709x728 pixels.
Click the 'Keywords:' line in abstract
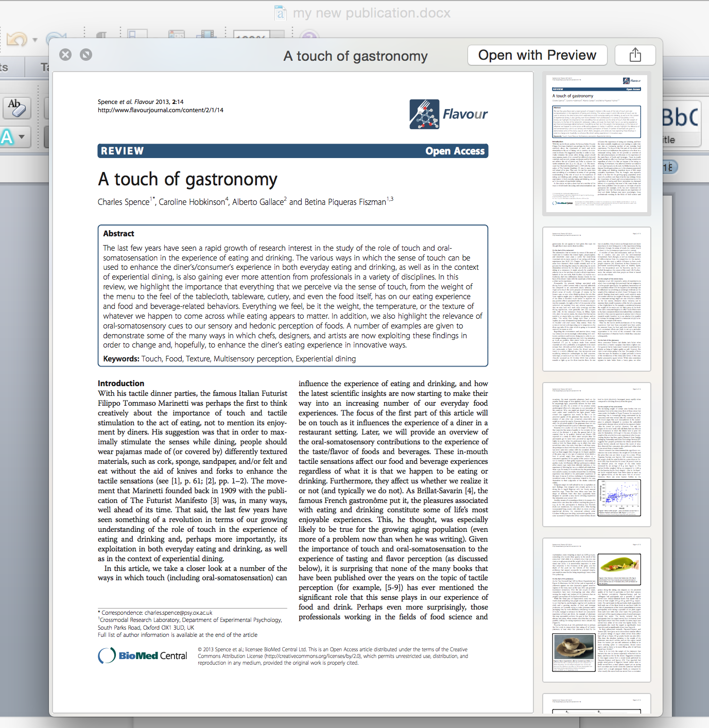[x=230, y=359]
